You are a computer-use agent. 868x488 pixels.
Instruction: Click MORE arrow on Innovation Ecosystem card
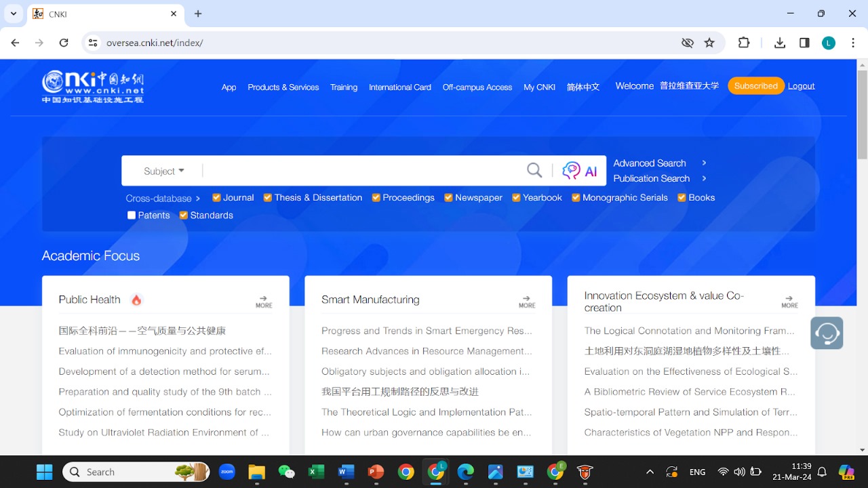click(x=789, y=302)
